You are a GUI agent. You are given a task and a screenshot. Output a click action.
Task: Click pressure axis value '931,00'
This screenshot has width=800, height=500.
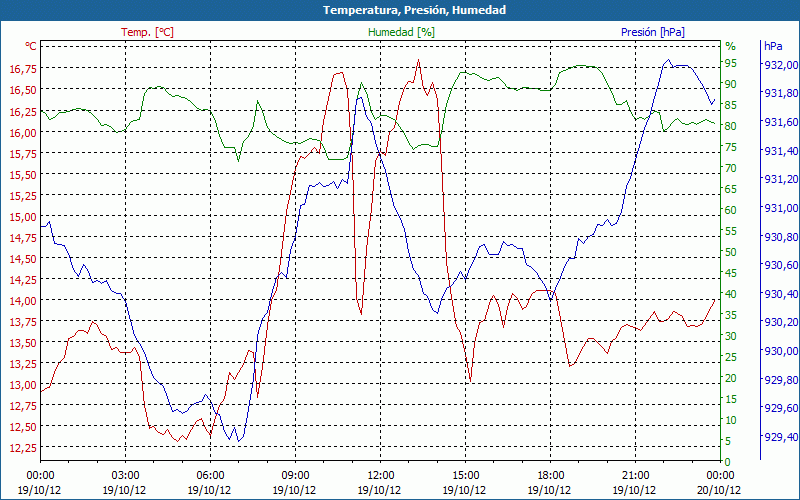point(779,208)
